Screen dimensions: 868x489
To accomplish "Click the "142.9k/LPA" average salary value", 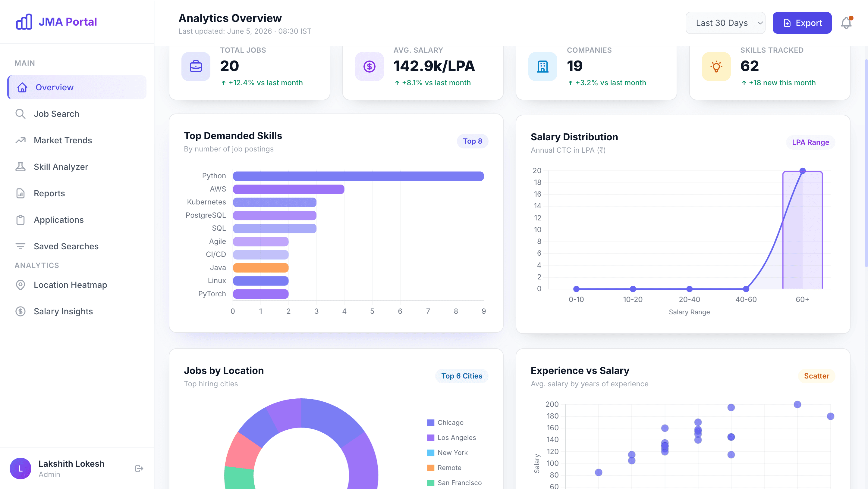I will coord(434,66).
